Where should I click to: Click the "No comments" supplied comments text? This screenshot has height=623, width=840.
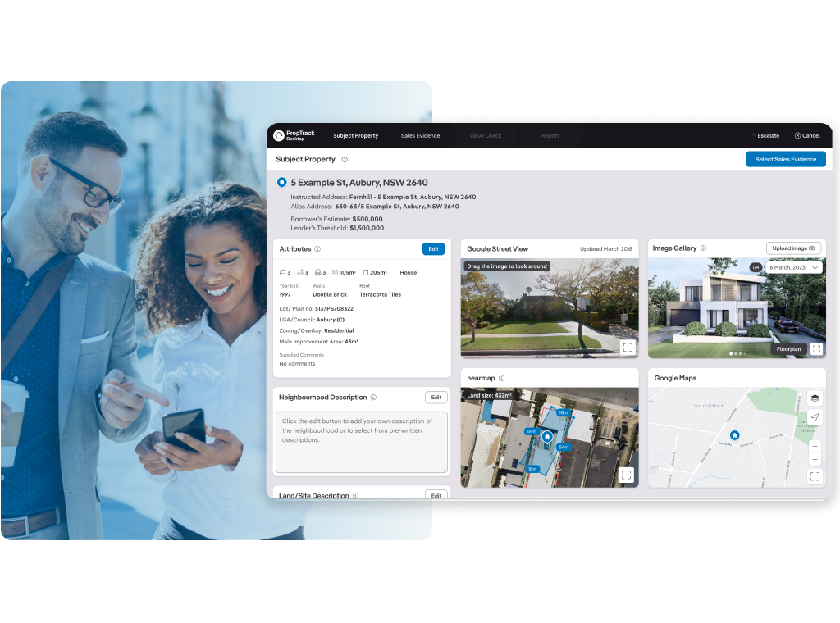click(297, 364)
